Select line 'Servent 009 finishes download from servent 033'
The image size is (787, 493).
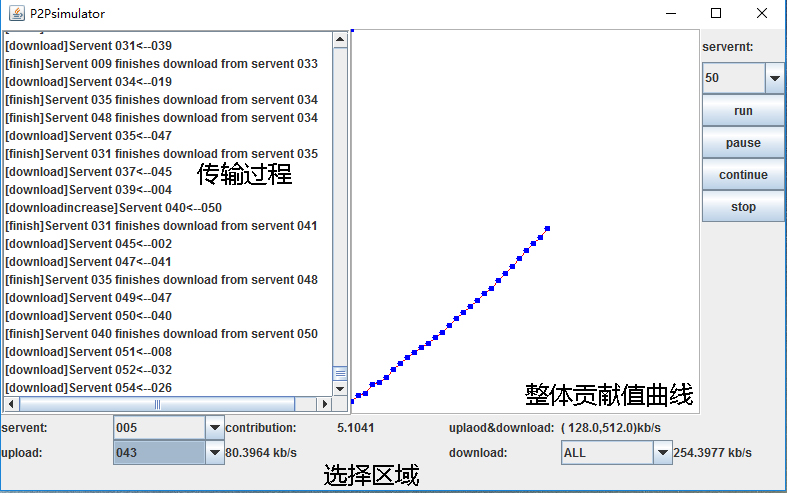tap(161, 64)
